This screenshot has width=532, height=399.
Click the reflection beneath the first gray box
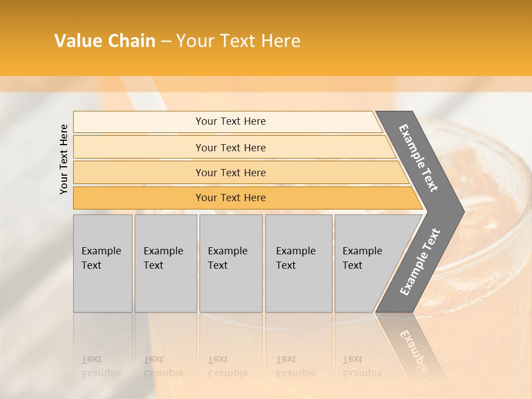click(103, 349)
